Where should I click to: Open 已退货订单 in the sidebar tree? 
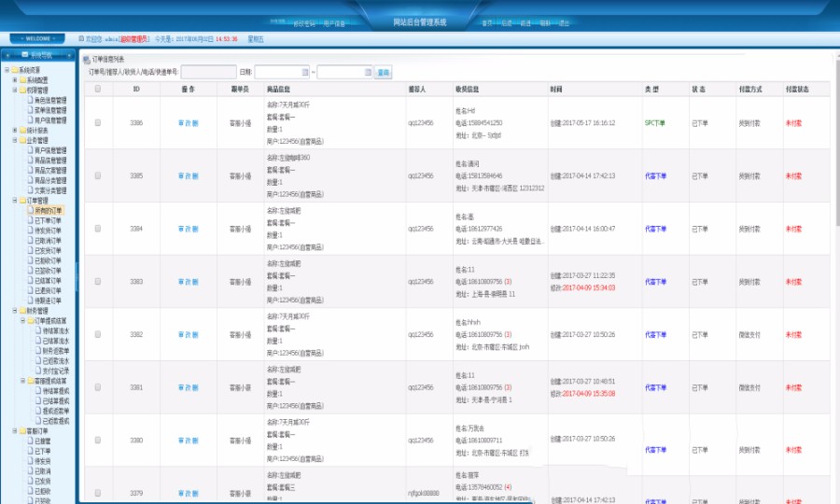click(49, 290)
